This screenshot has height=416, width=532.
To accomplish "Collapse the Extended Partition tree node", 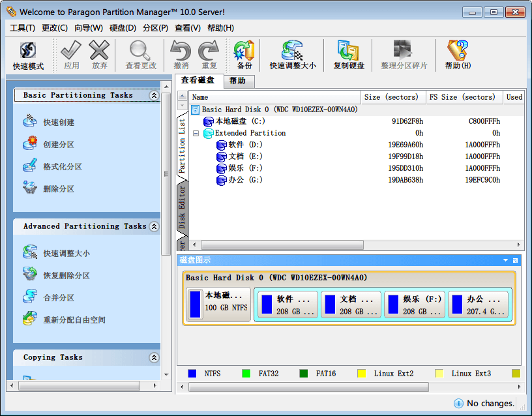I will [x=195, y=133].
